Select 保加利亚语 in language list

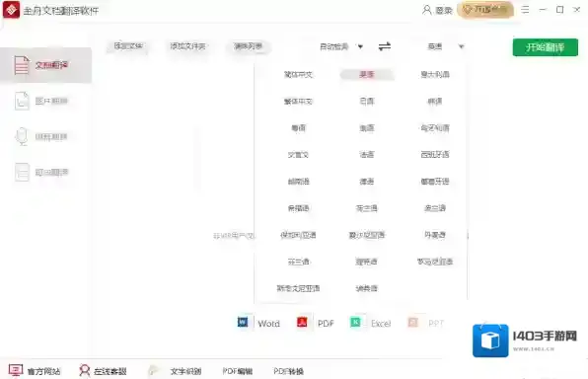click(298, 235)
